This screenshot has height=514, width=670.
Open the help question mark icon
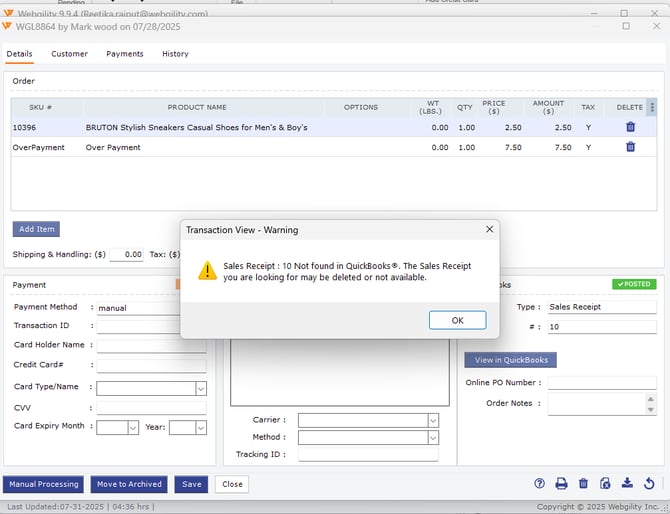[x=540, y=484]
